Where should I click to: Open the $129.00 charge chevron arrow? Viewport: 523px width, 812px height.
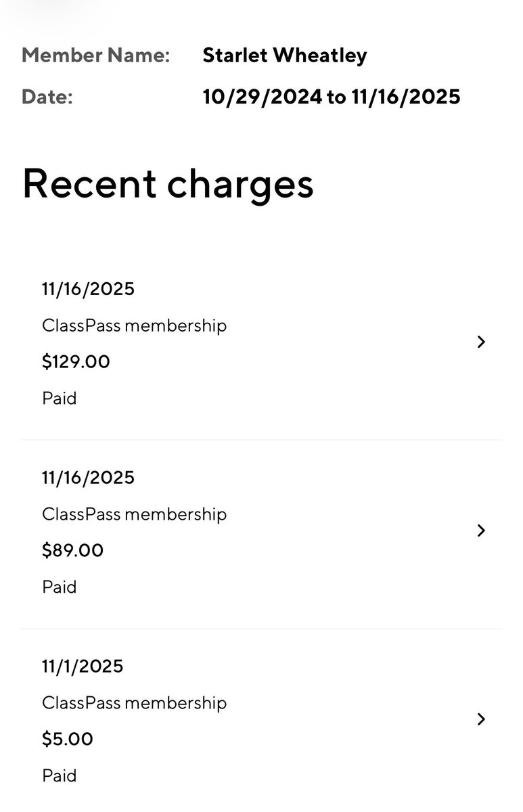[x=481, y=342]
